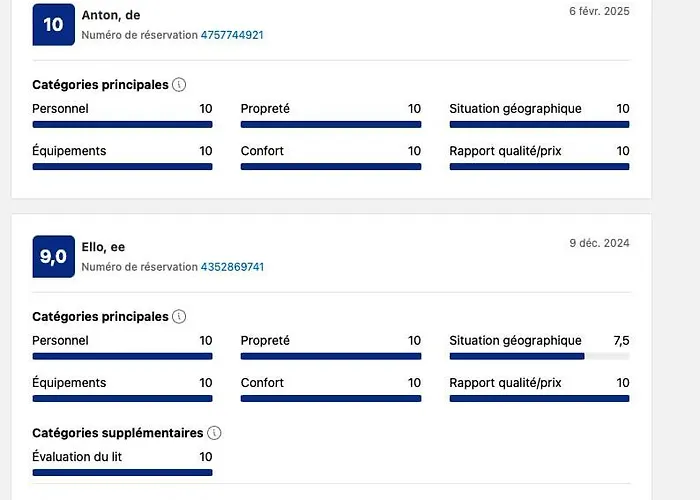Image resolution: width=700 pixels, height=500 pixels.
Task: Click Confort rating bar in Ello's review
Action: click(330, 398)
